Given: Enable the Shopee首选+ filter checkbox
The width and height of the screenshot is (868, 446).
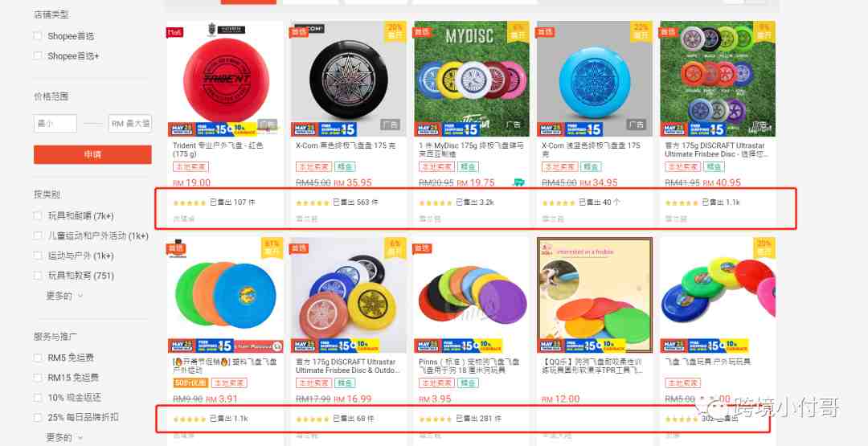Looking at the screenshot, I should tap(38, 56).
